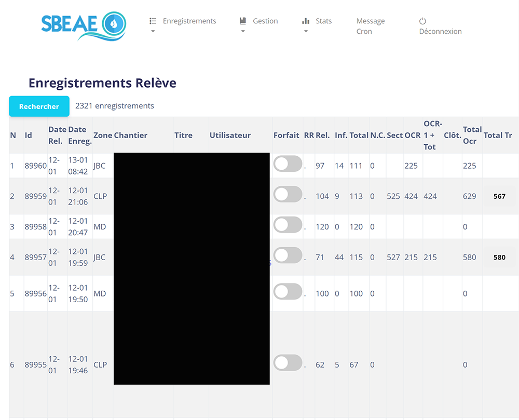
Task: Click the Id cell 89958
Action: (x=35, y=227)
